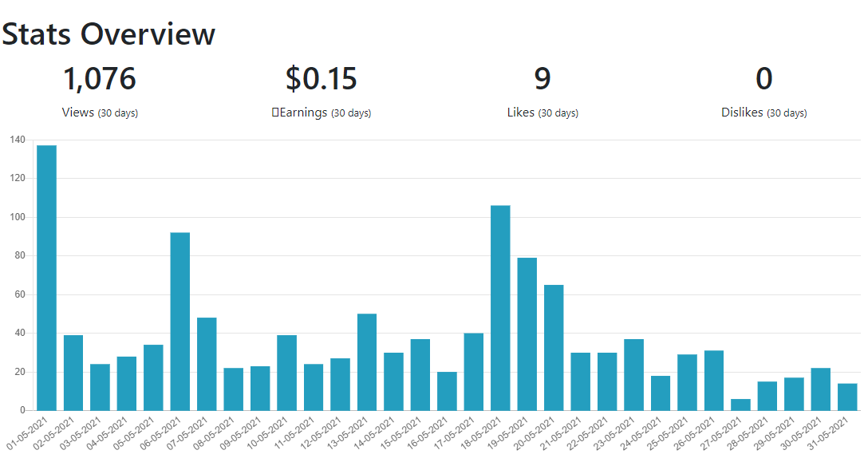This screenshot has width=868, height=466.
Task: Select the Likes count of 9
Action: pos(542,78)
